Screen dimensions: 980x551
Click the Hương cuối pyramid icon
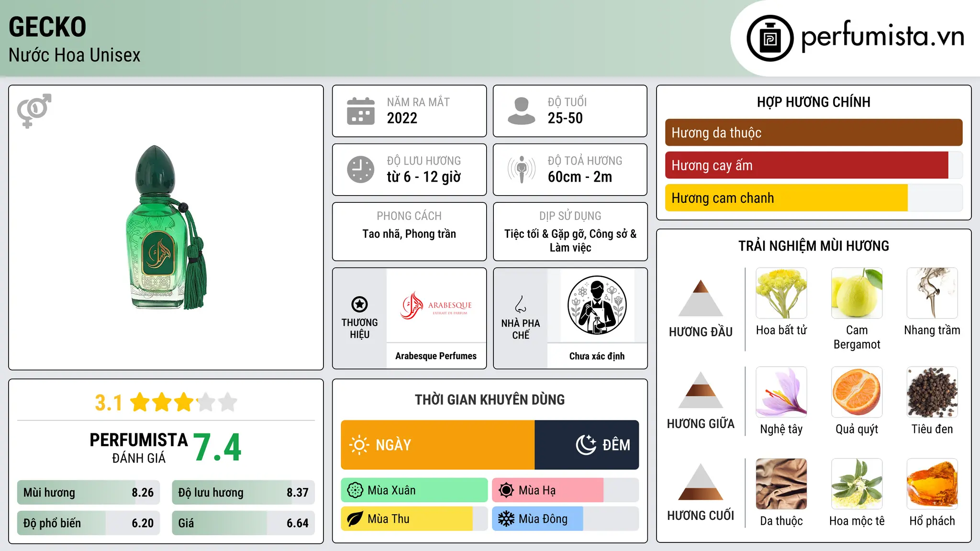701,482
